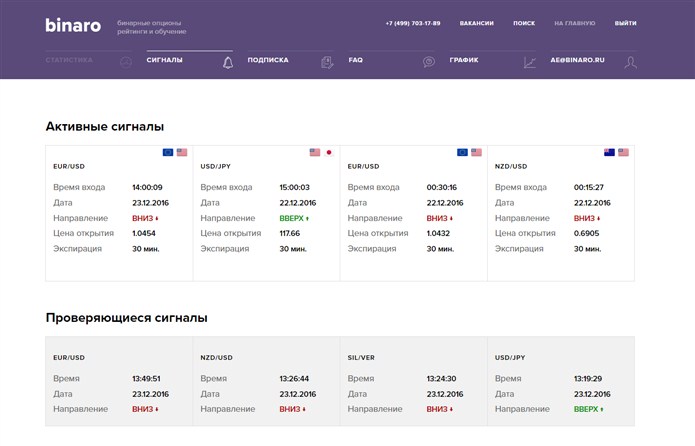Screen dimensions: 695x446
Task: Click the FAQ speech bubble icon
Action: (x=429, y=62)
